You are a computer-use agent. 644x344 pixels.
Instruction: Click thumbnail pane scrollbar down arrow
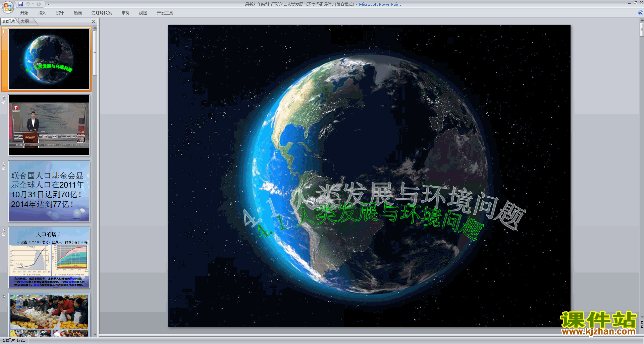click(x=95, y=334)
